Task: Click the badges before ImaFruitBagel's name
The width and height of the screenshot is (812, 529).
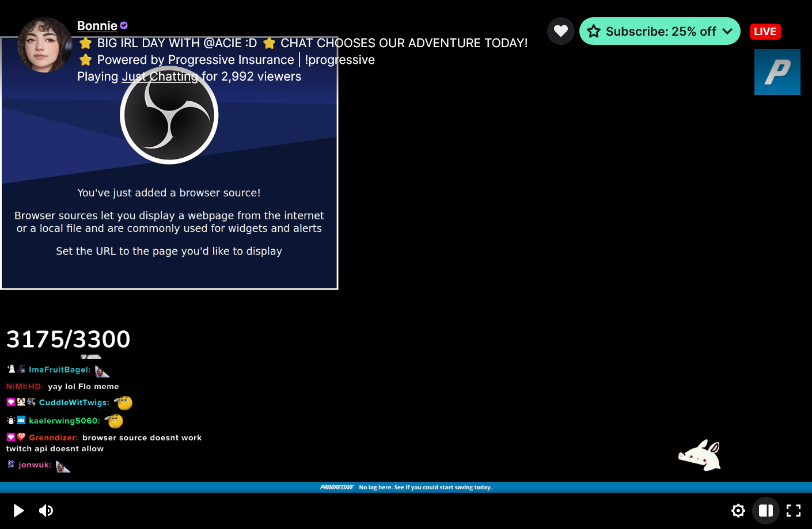Action: (x=16, y=369)
